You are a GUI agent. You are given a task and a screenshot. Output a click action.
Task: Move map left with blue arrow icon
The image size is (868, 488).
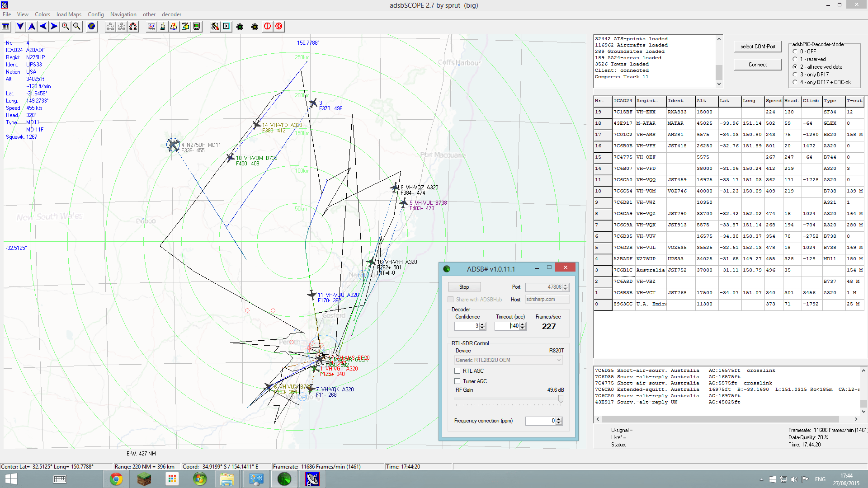[43, 27]
